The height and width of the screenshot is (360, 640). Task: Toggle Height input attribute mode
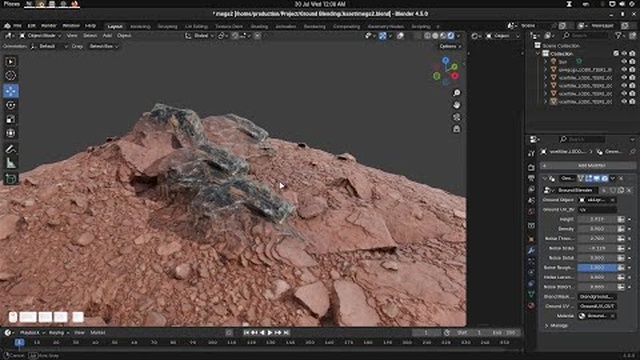click(x=621, y=219)
